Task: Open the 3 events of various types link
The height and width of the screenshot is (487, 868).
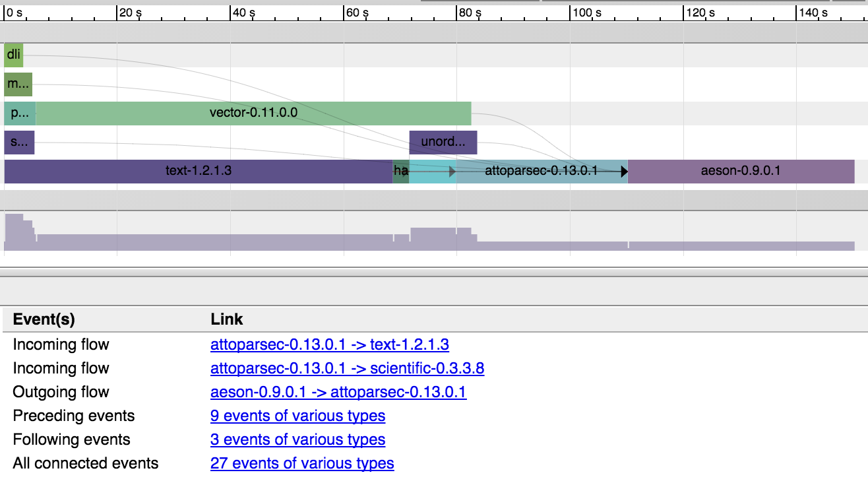Action: pyautogui.click(x=298, y=439)
